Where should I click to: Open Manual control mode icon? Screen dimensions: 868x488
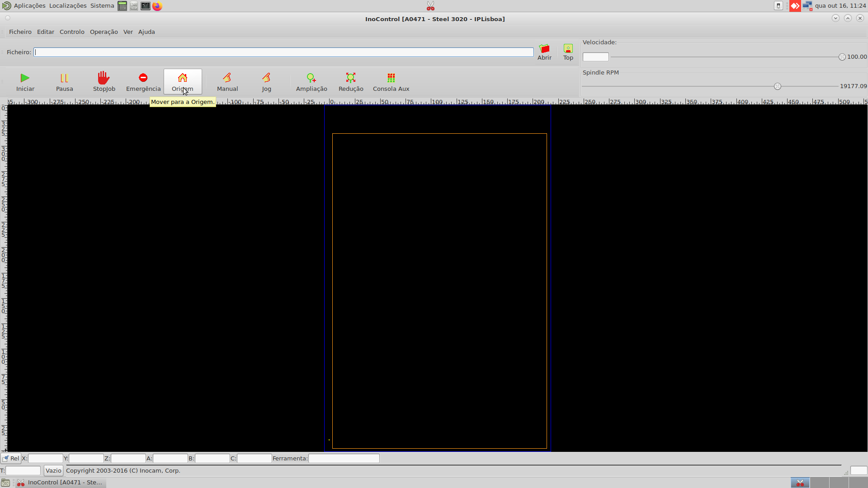[x=227, y=78]
